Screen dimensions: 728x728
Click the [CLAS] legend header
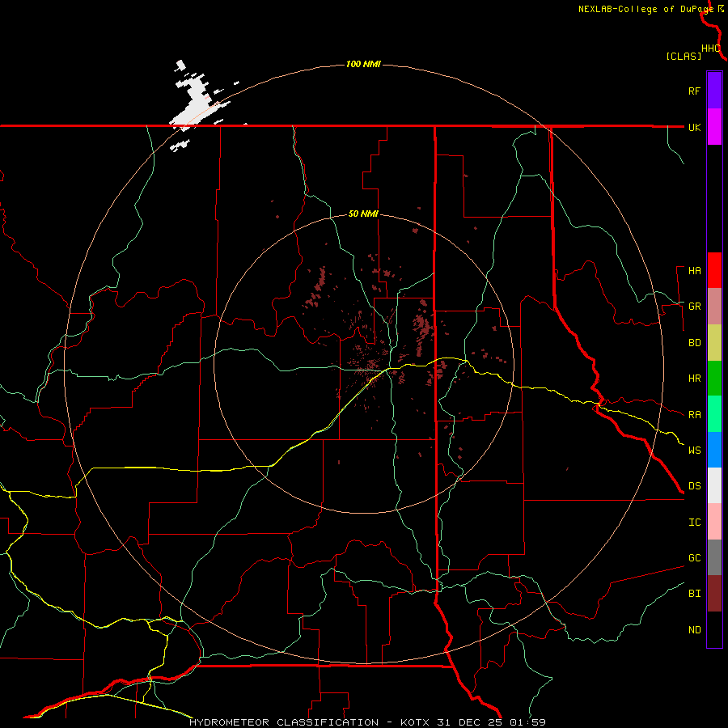[x=684, y=56]
